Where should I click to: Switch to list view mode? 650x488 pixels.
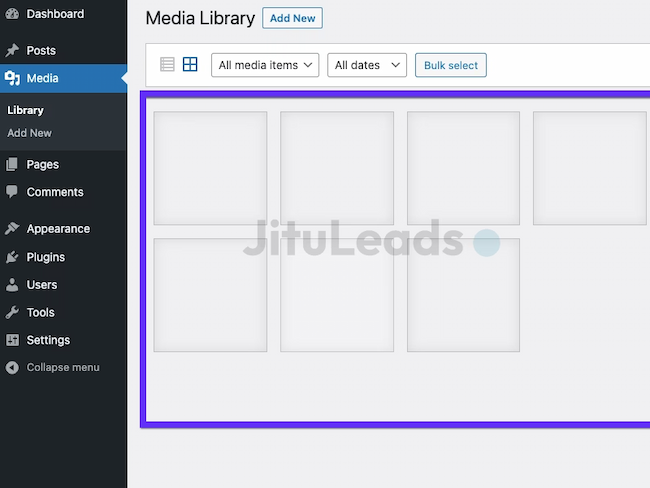[167, 65]
